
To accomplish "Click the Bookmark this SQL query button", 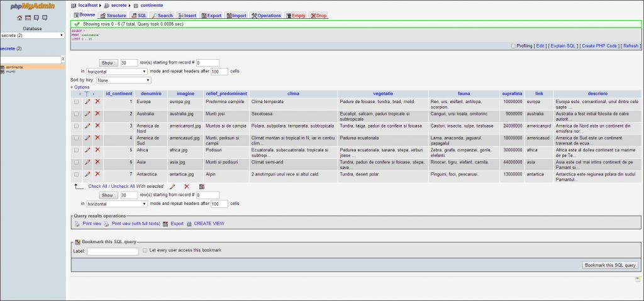I will point(610,265).
